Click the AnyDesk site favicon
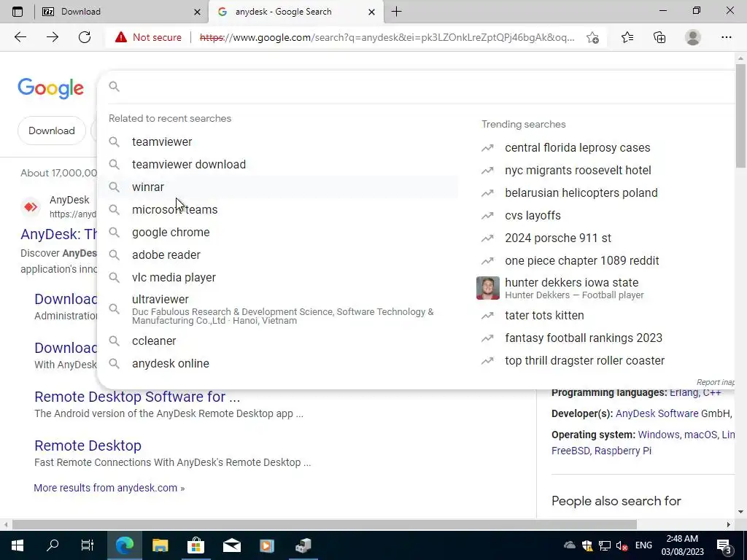 tap(31, 207)
